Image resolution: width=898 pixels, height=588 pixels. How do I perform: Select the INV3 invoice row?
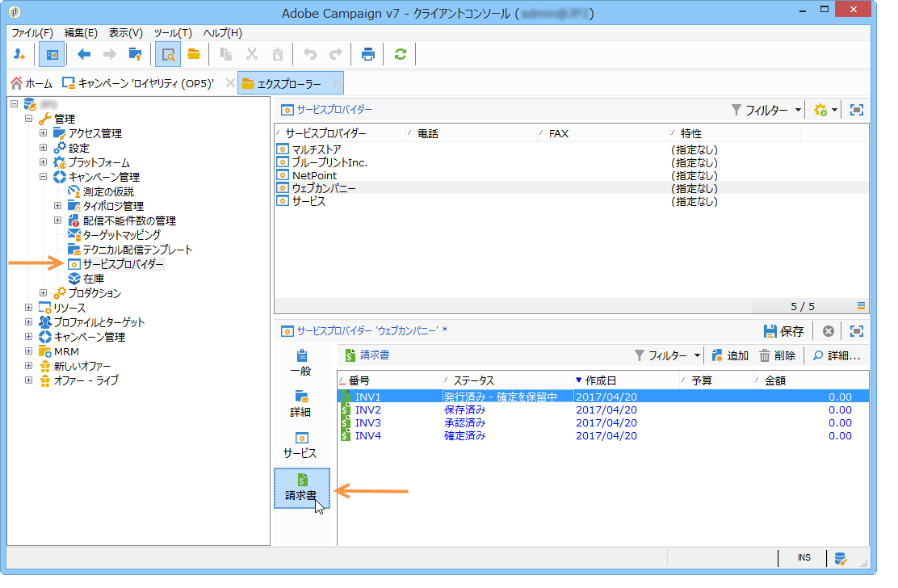[603, 422]
